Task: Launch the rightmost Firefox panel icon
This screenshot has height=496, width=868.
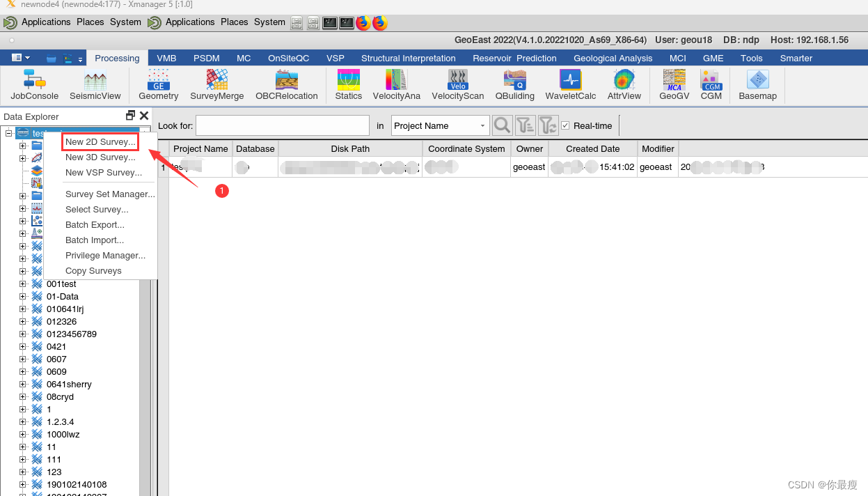Action: click(x=379, y=22)
